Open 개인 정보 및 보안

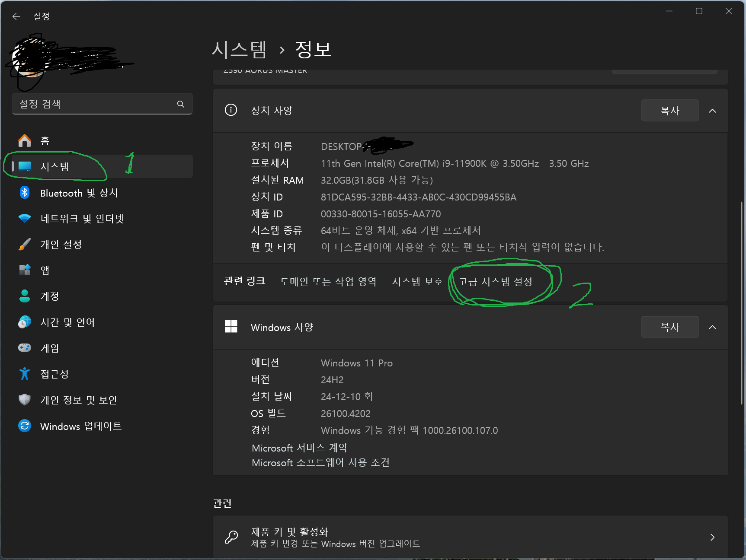coord(102,400)
